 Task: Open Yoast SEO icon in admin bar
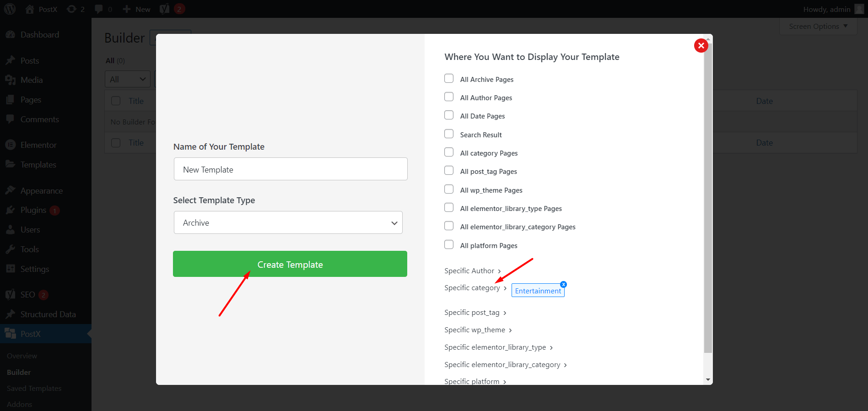tap(164, 9)
